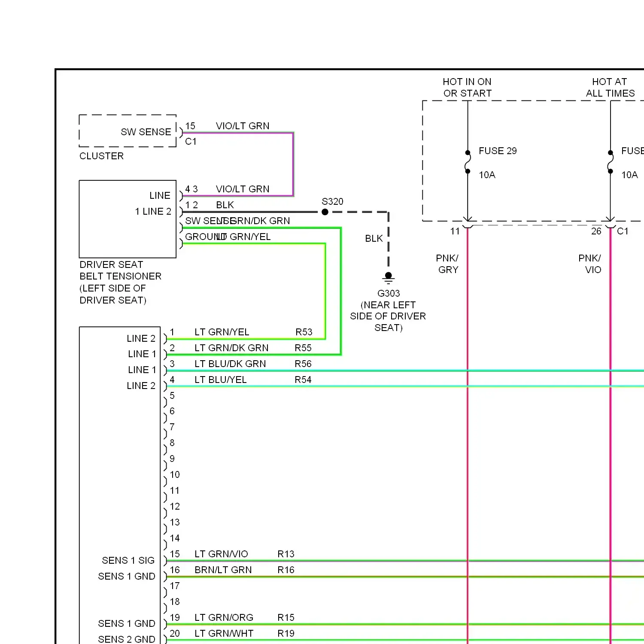Click circuit code R19

tap(286, 633)
